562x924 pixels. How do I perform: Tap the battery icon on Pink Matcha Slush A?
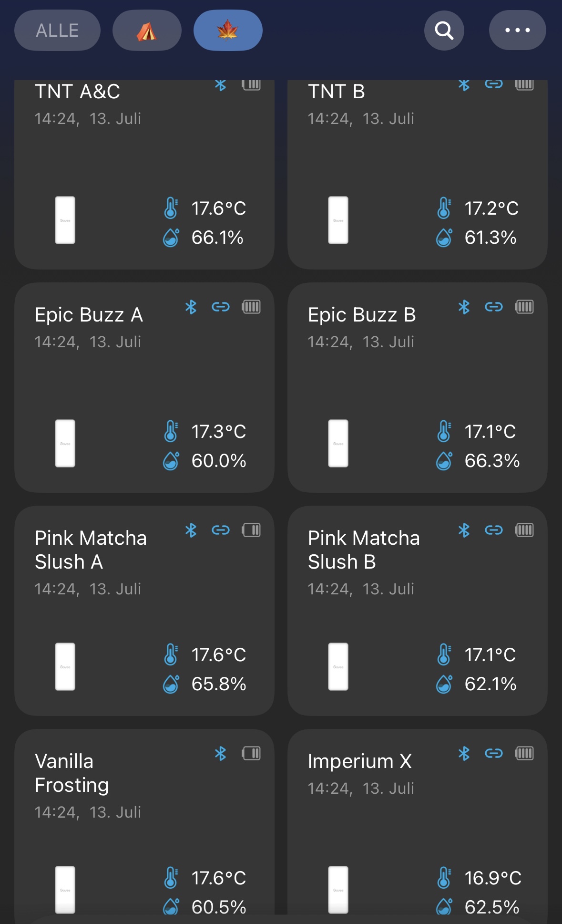pyautogui.click(x=251, y=530)
